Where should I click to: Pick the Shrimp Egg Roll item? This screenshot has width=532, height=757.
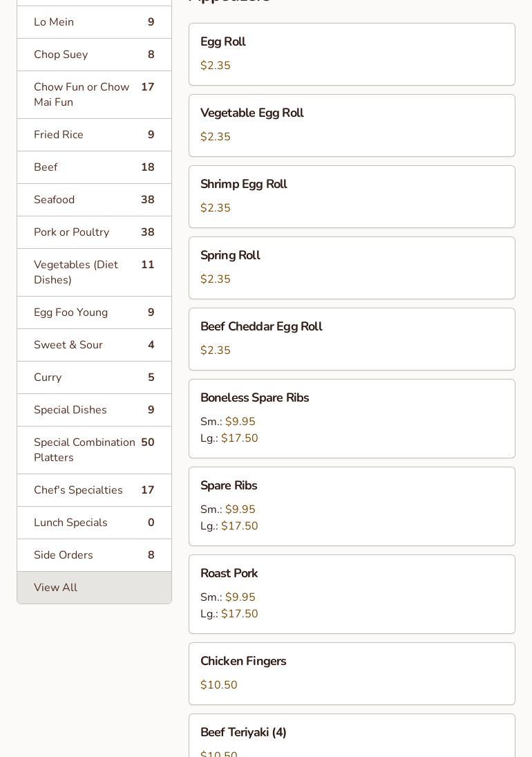point(352,196)
